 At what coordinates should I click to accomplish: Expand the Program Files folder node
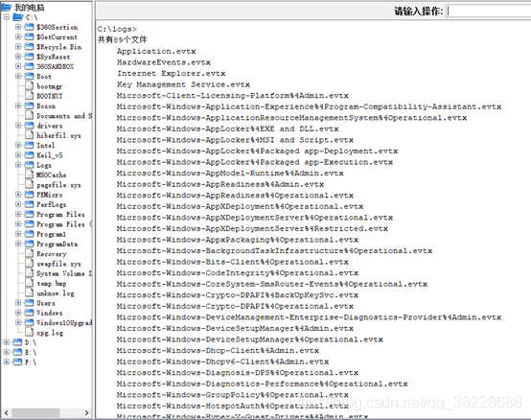point(18,214)
